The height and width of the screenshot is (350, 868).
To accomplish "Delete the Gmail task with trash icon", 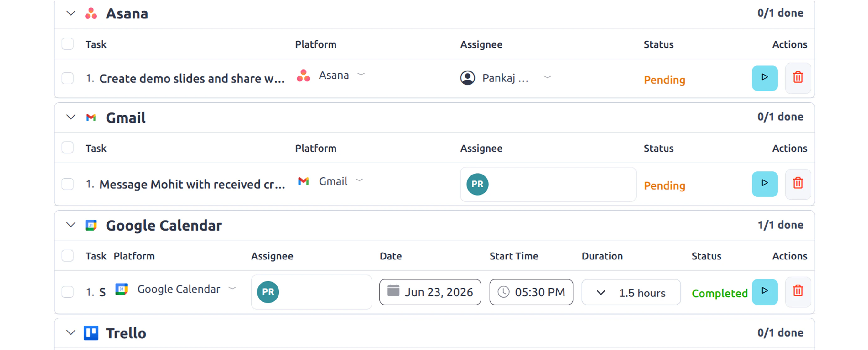I will click(798, 184).
